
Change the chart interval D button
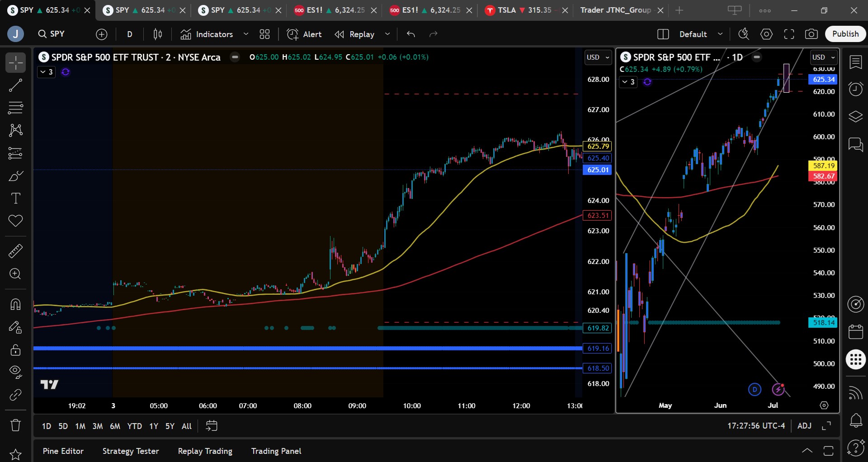[x=130, y=34]
